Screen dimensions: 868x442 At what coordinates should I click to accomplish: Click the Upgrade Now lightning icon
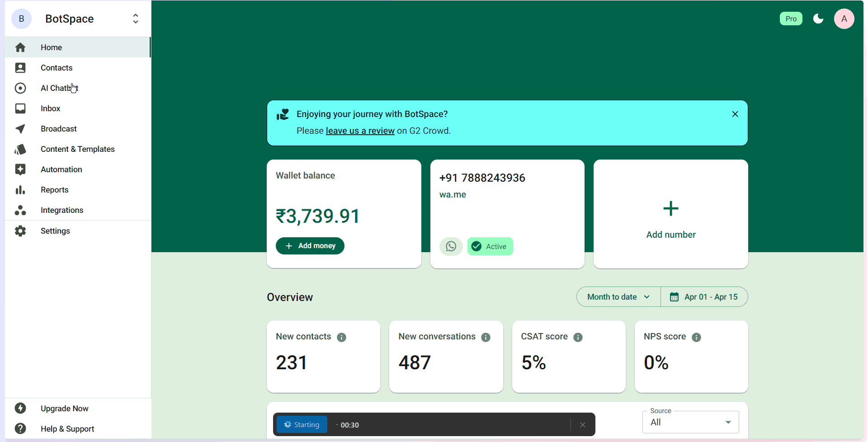click(x=20, y=408)
